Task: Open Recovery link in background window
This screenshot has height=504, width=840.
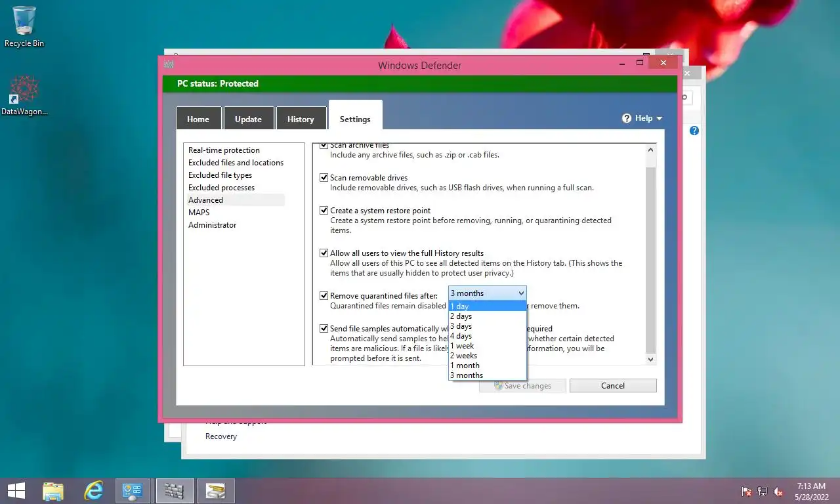Action: pyautogui.click(x=221, y=436)
